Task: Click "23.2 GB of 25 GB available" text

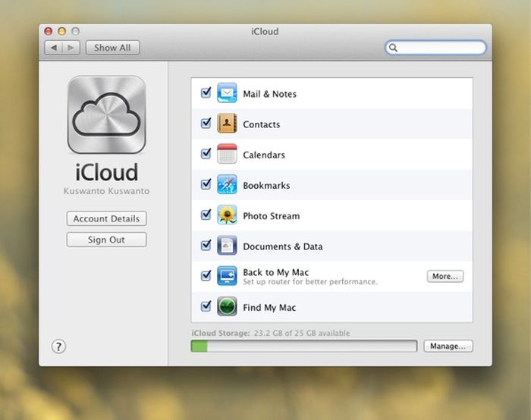Action: click(302, 333)
